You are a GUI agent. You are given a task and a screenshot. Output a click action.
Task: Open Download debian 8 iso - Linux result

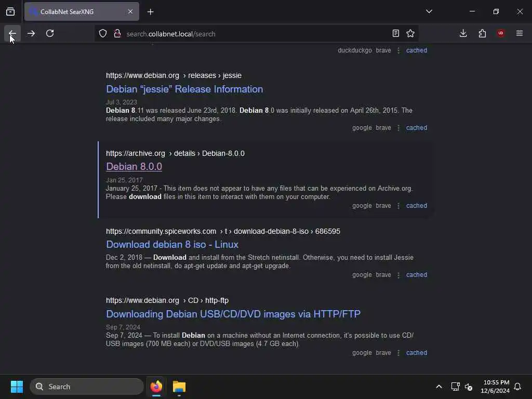coord(172,244)
